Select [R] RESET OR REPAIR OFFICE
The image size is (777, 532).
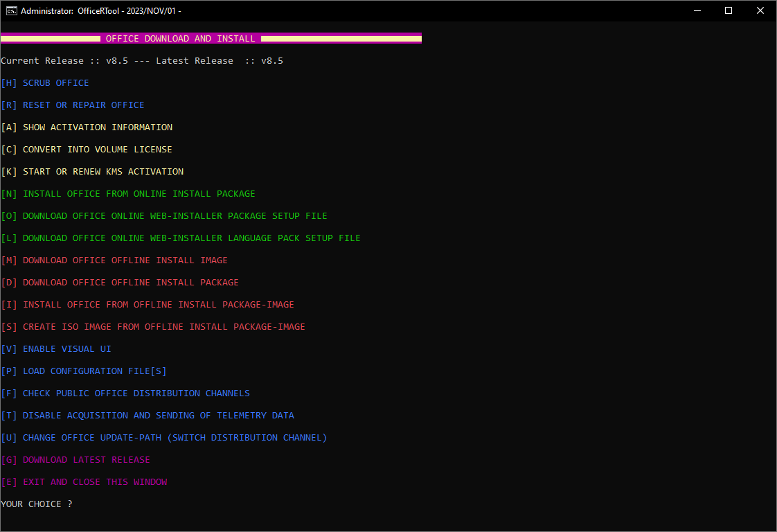tap(73, 105)
